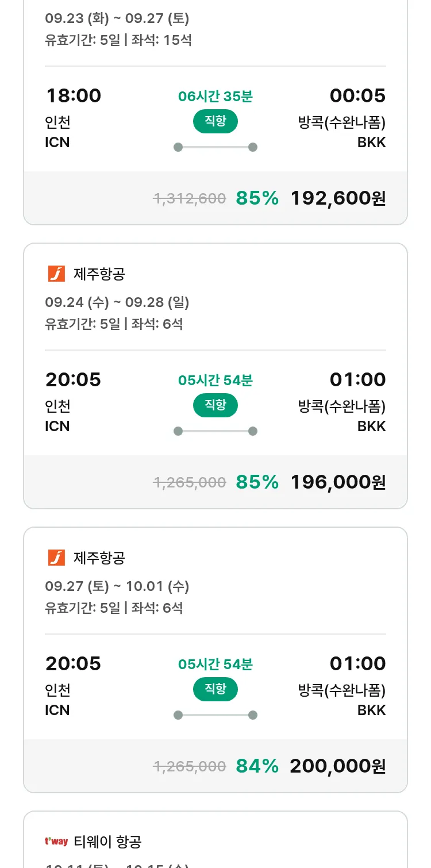Click the Jeju Air logo on the 09.27 flight
This screenshot has height=868, width=431.
click(56, 558)
